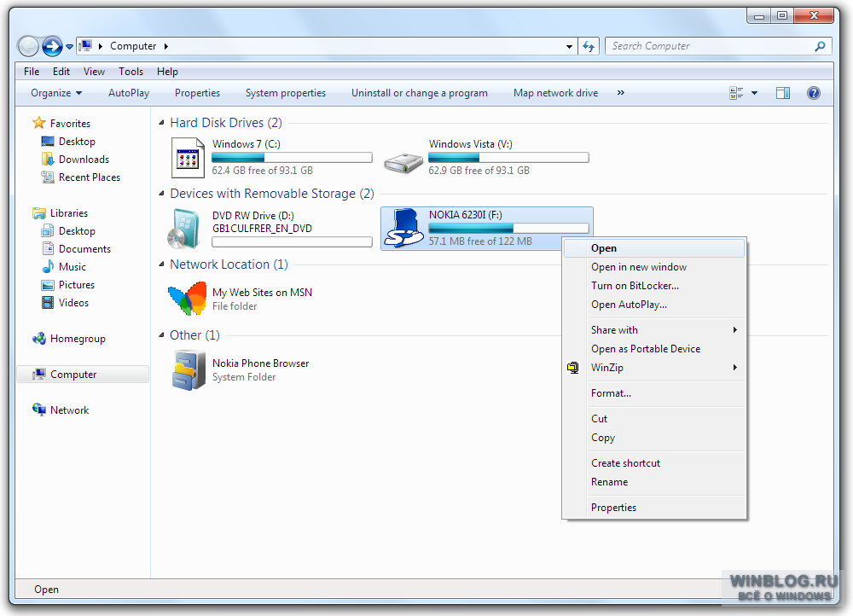Image resolution: width=853 pixels, height=616 pixels.
Task: Select Music library
Action: (x=72, y=267)
